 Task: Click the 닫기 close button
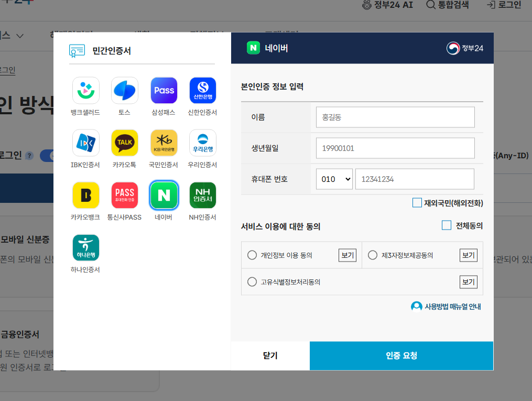point(270,355)
